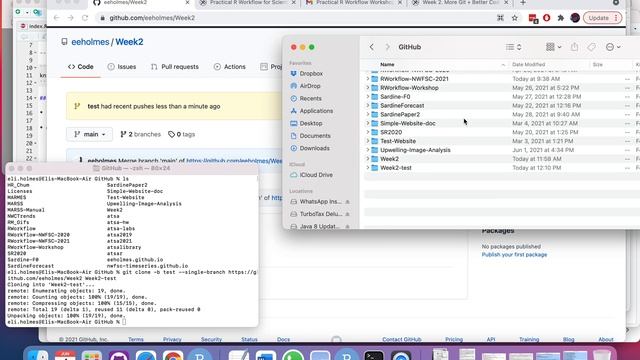
Task: Expand the RWorkflow-NWFSC-2021 folder
Action: tap(368, 79)
